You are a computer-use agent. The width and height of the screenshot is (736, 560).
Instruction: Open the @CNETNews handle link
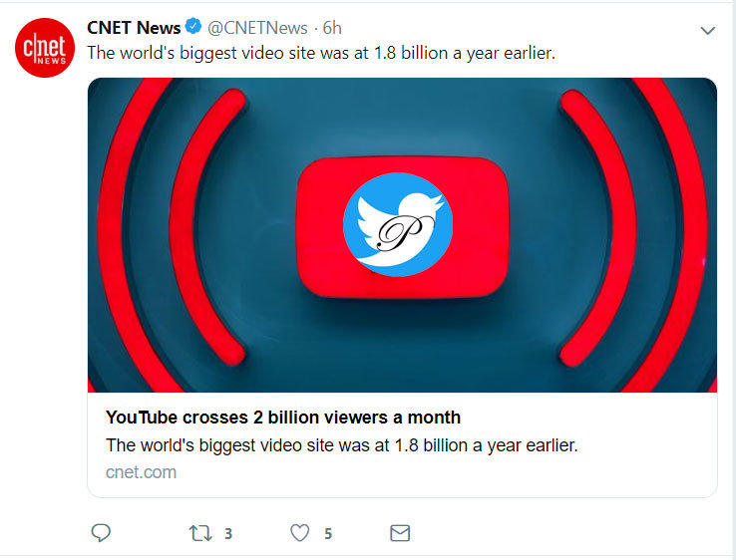[x=256, y=29]
